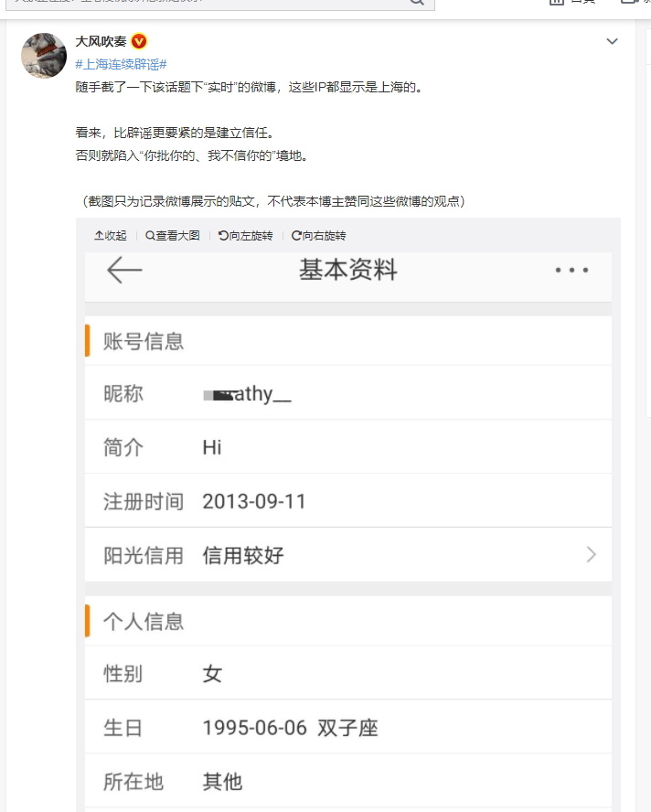This screenshot has width=651, height=812.
Task: Open 查看大图 to view large image
Action: pyautogui.click(x=173, y=236)
